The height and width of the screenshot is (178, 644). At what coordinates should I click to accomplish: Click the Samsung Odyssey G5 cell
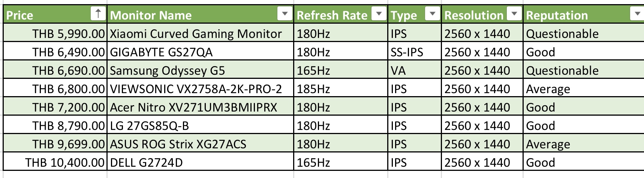pyautogui.click(x=201, y=70)
